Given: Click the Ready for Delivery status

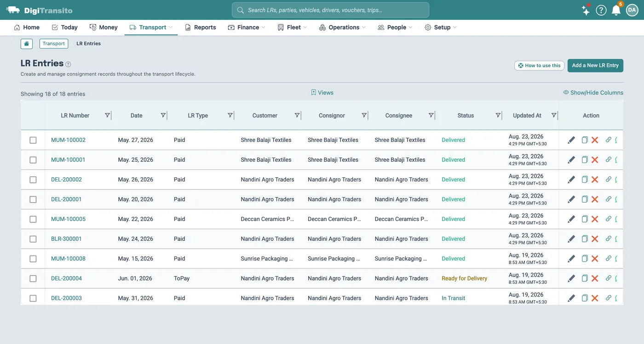Looking at the screenshot, I should [464, 279].
